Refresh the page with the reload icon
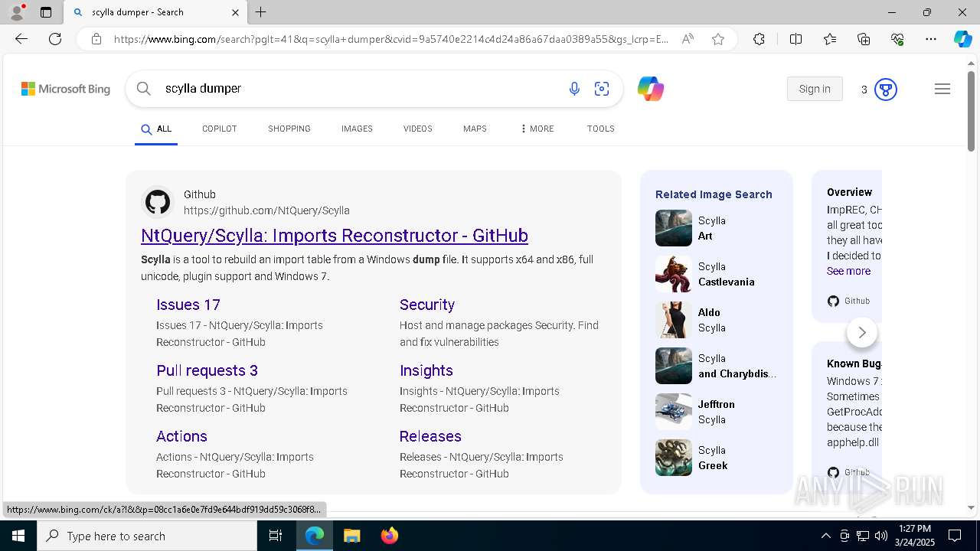Viewport: 980px width, 551px height. pyautogui.click(x=55, y=39)
